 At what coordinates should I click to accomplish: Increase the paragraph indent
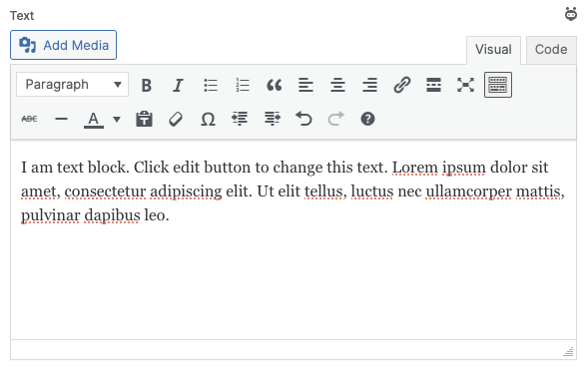coord(272,119)
